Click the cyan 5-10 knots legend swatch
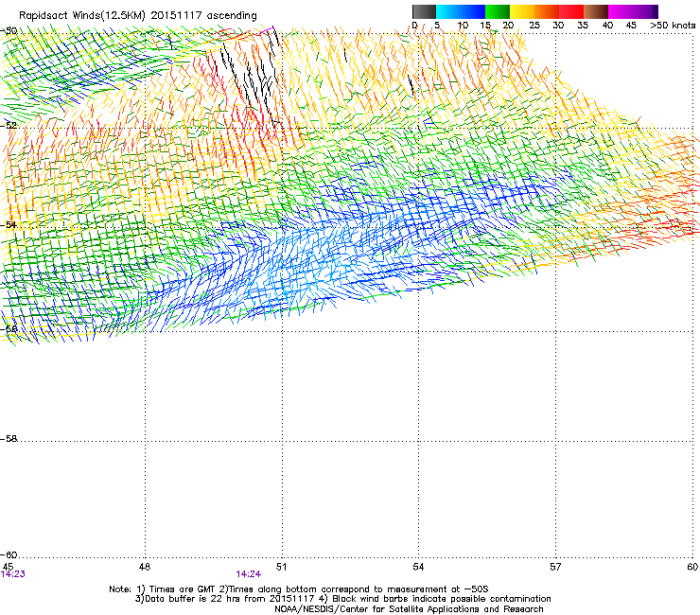The height and width of the screenshot is (615, 700). coord(448,11)
